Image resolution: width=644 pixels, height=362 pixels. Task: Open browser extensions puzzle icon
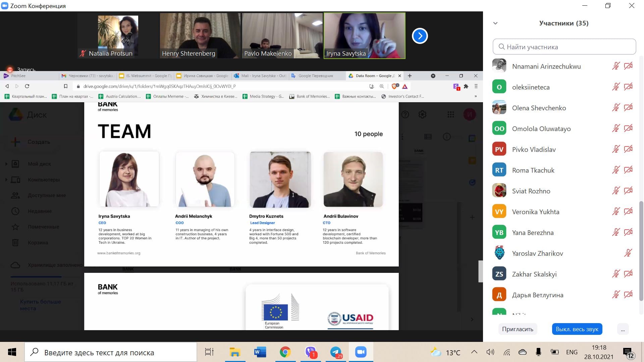(466, 86)
